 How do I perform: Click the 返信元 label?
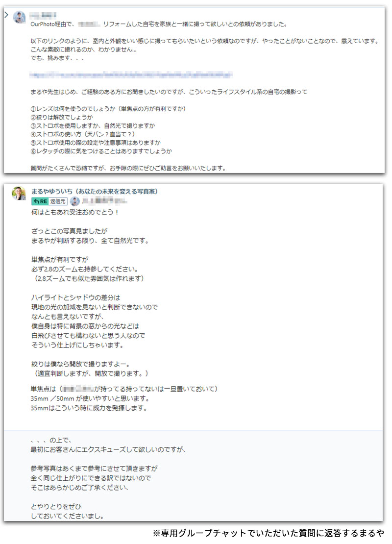[58, 201]
